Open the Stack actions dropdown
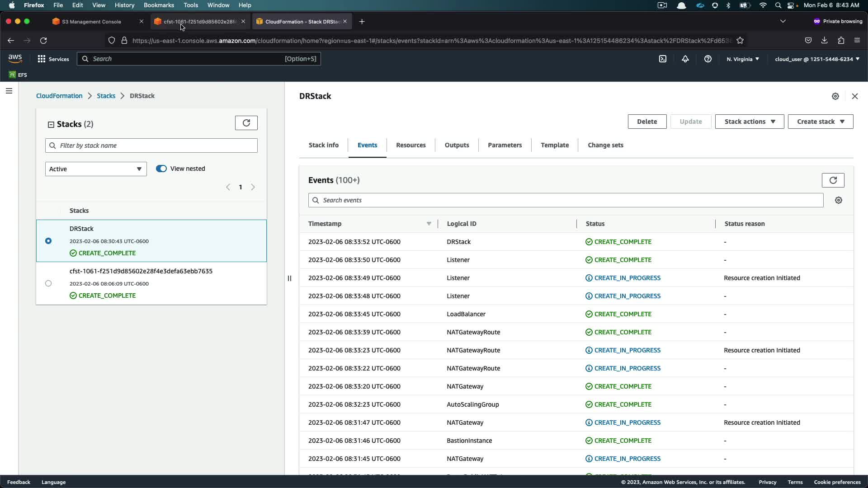 tap(749, 122)
